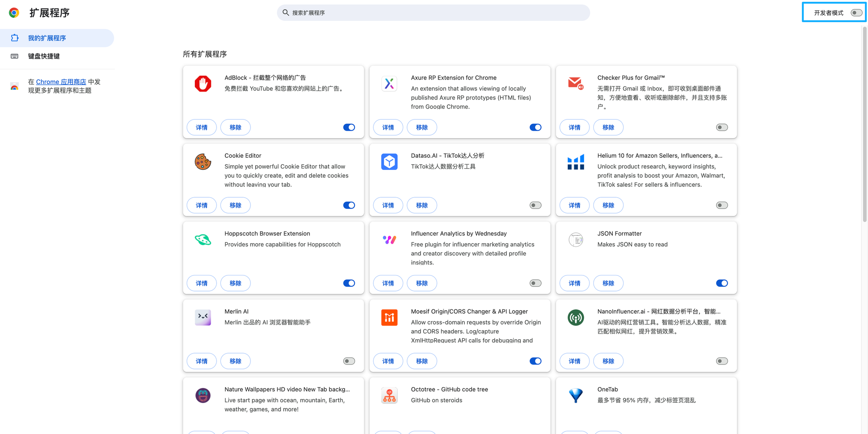This screenshot has width=868, height=434.
Task: Turn on the NanoInfluencer.ai toggle
Action: point(722,361)
